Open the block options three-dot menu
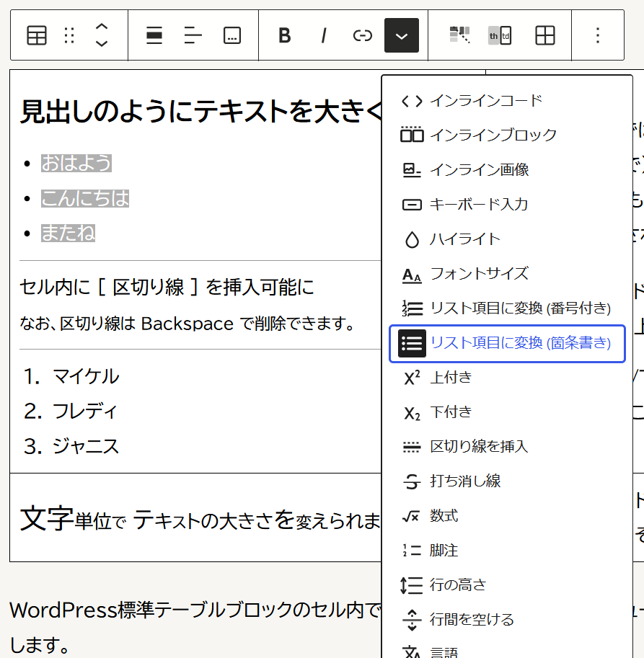The image size is (644, 658). (597, 35)
